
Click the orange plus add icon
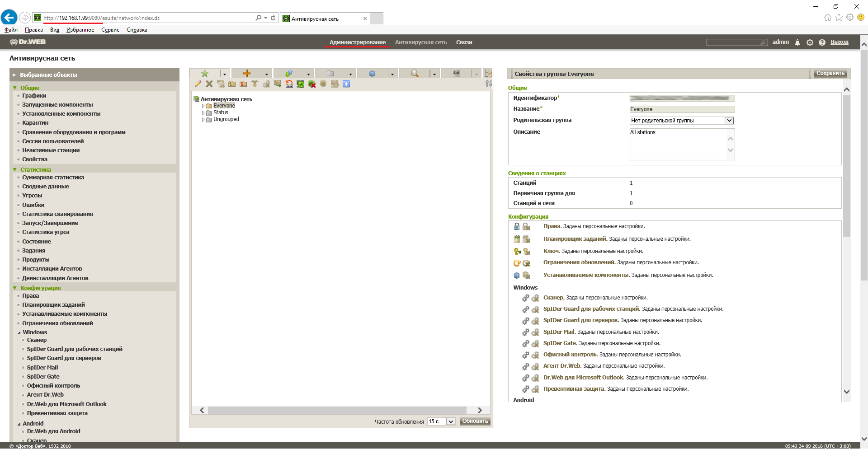coord(246,74)
